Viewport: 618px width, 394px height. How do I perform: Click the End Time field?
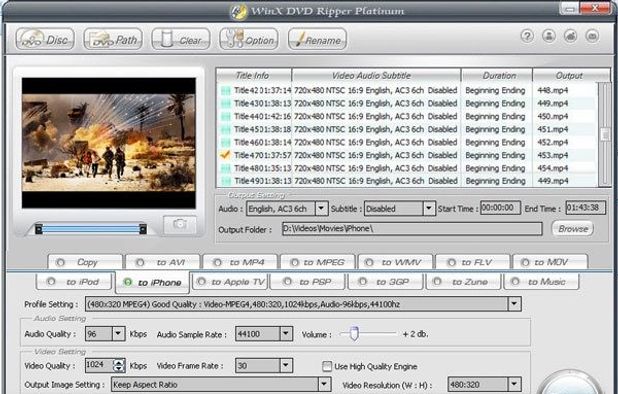pyautogui.click(x=585, y=208)
